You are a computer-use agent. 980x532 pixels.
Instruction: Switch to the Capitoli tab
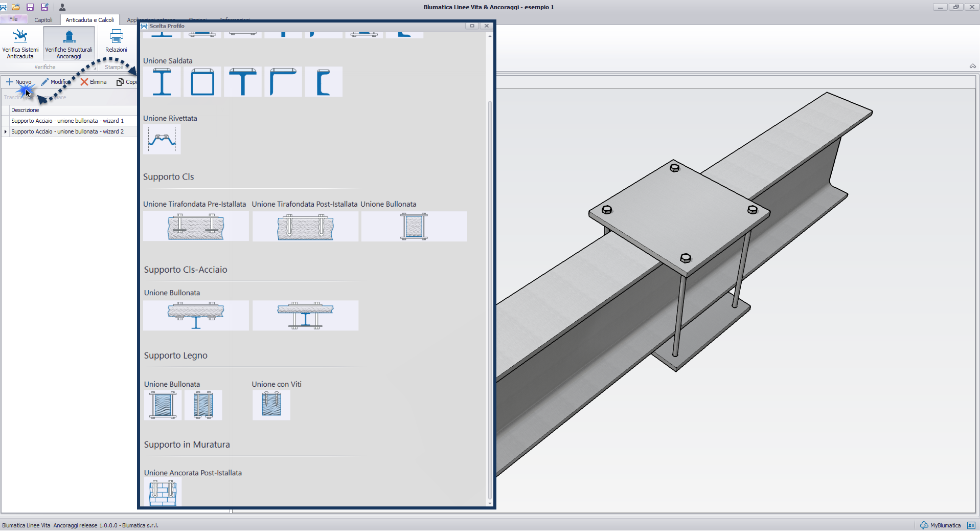(x=43, y=20)
